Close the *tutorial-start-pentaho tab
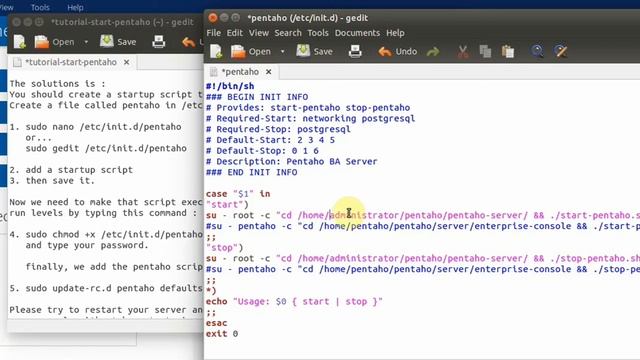640x360 pixels. coord(127,62)
